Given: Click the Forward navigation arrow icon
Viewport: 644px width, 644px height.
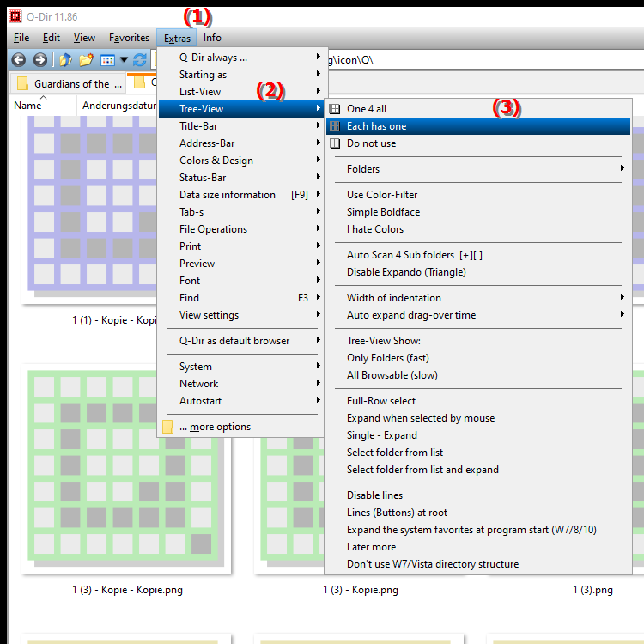Looking at the screenshot, I should 39,60.
